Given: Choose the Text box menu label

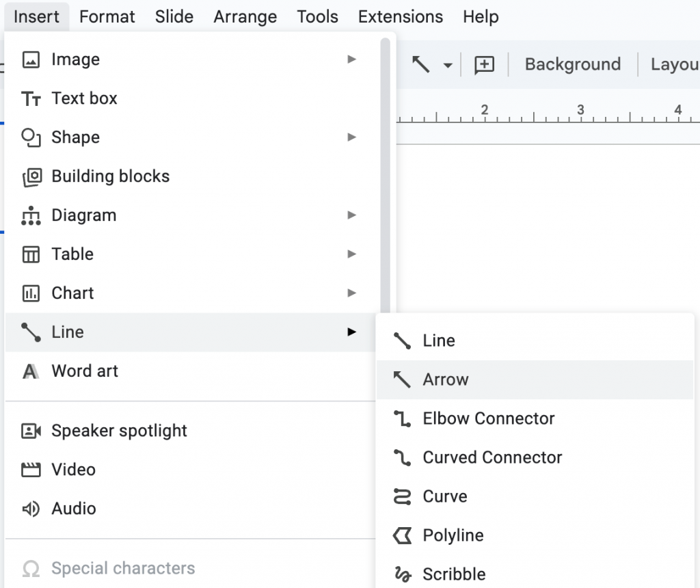Looking at the screenshot, I should point(84,98).
